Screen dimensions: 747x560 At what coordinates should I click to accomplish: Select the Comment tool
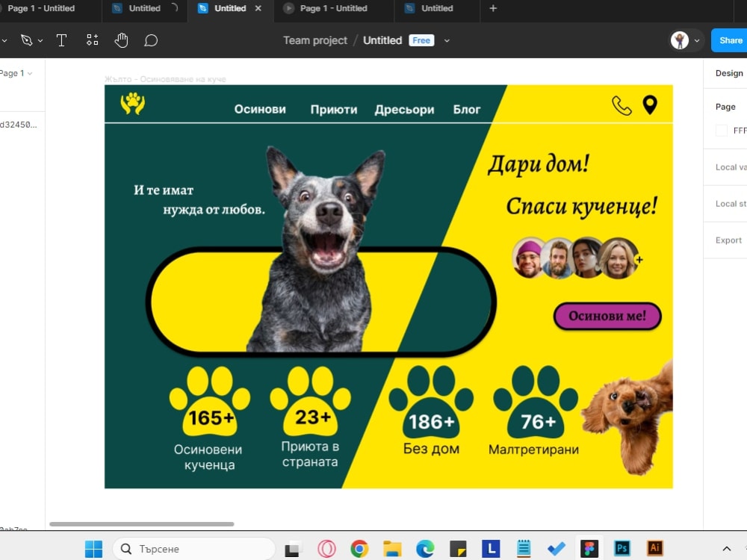151,40
